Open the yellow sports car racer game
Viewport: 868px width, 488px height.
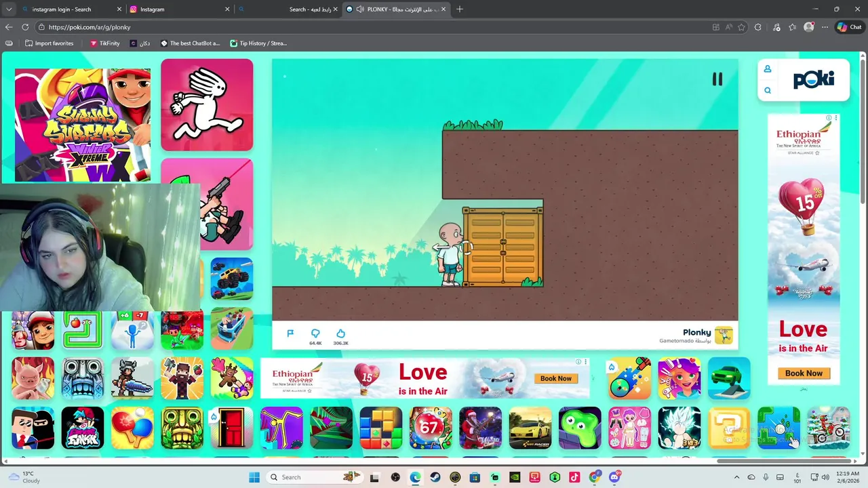click(x=530, y=428)
